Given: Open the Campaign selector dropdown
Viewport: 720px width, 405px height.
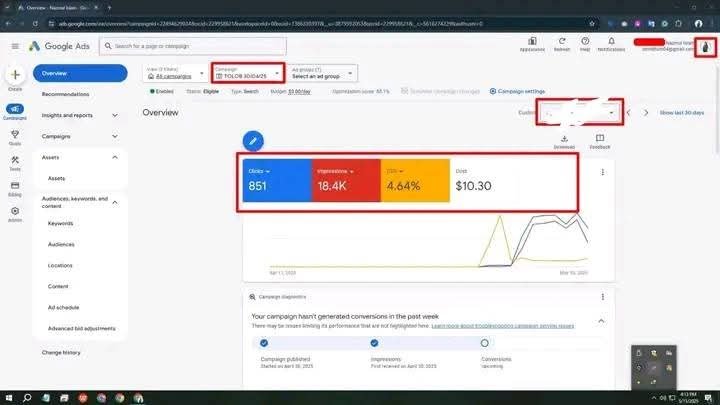Looking at the screenshot, I should pyautogui.click(x=243, y=73).
